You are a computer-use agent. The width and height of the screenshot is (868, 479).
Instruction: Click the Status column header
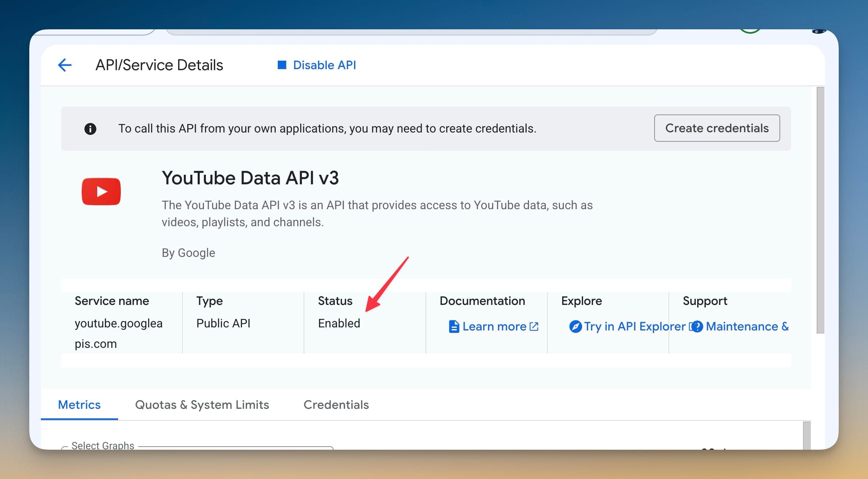[335, 301]
